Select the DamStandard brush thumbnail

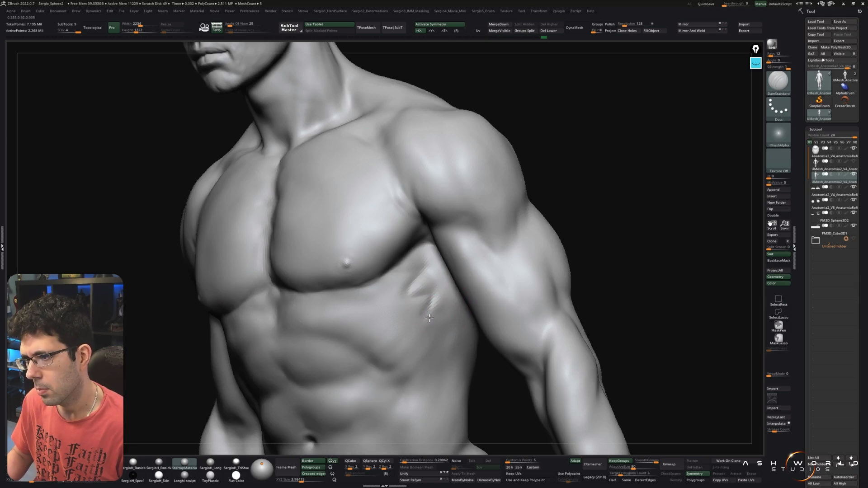778,82
